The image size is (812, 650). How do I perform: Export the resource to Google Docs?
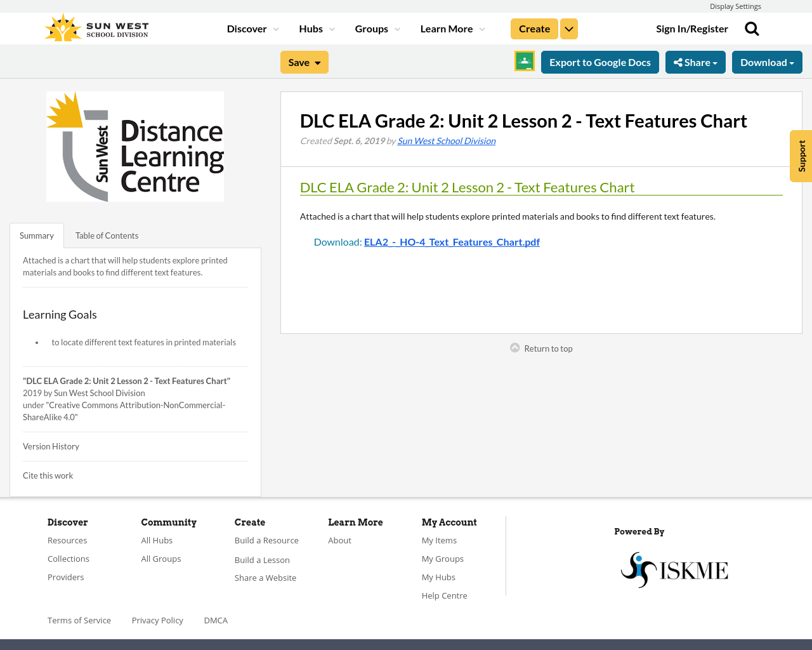(x=599, y=62)
